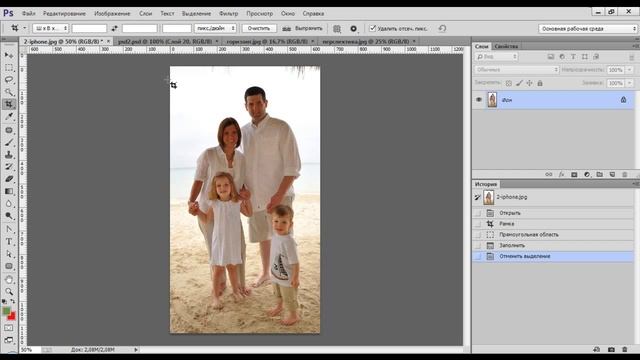Create new snapshot in History panel

pyautogui.click(x=611, y=350)
